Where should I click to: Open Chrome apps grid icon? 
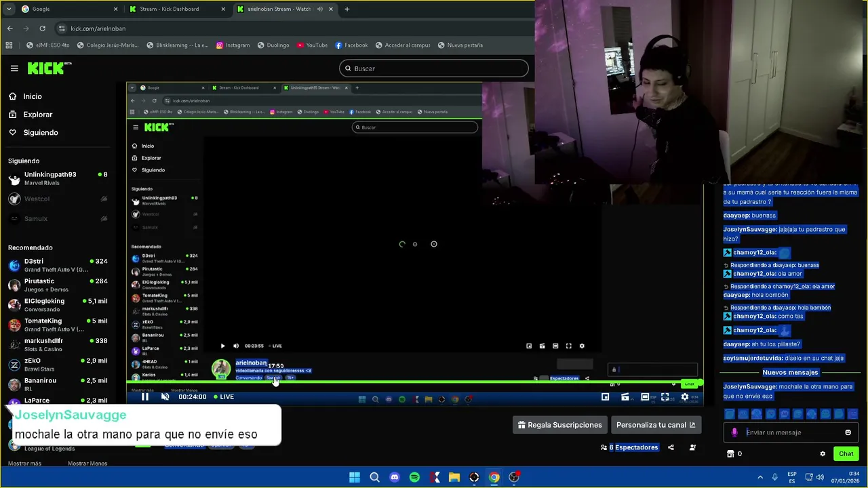pyautogui.click(x=9, y=45)
